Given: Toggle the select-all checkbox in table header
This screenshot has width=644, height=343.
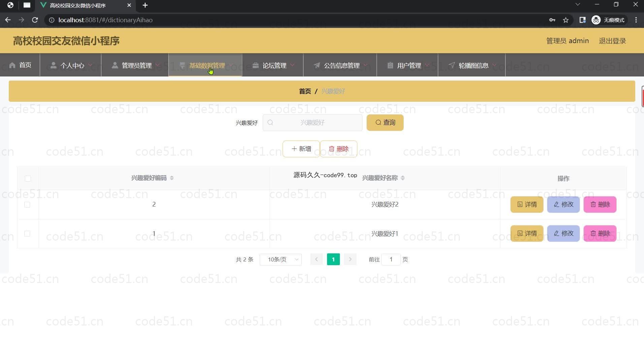Looking at the screenshot, I should (28, 178).
